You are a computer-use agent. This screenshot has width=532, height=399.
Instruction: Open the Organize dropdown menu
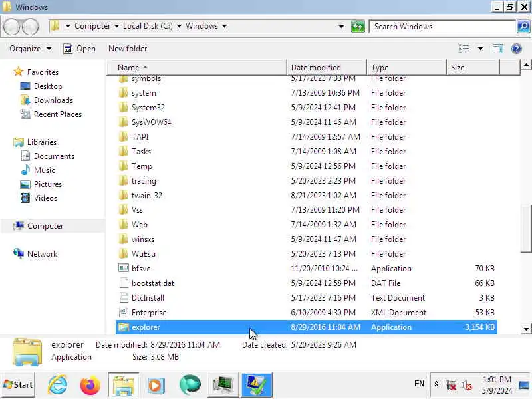point(31,49)
